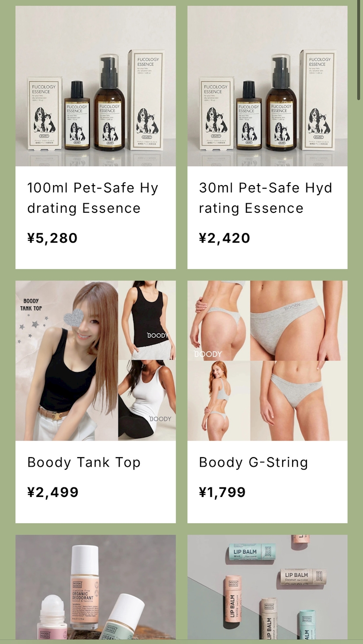363x644 pixels.
Task: Select the ¥2,420 price label
Action: click(x=224, y=238)
